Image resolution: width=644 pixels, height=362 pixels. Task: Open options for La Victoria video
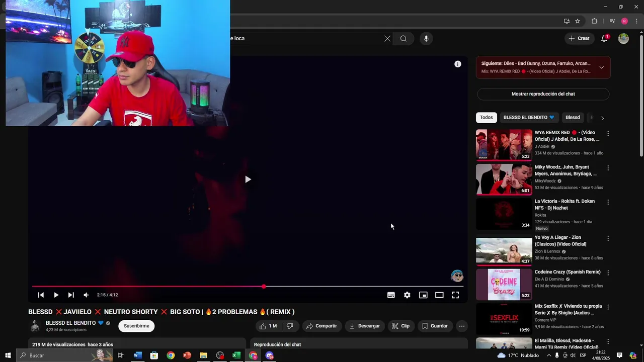coord(608,202)
